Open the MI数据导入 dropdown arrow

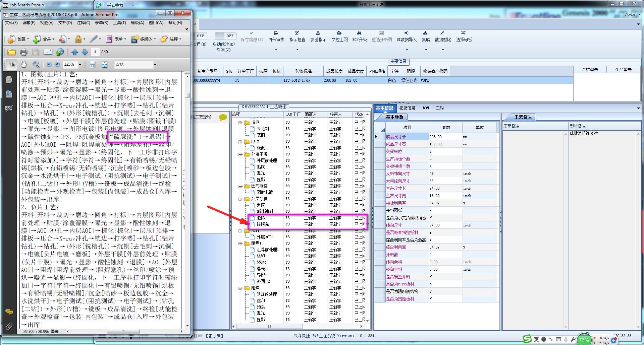pos(407,50)
